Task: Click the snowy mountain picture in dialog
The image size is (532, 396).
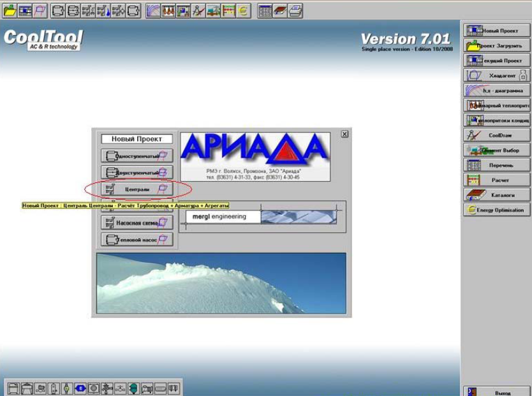Action: (221, 283)
